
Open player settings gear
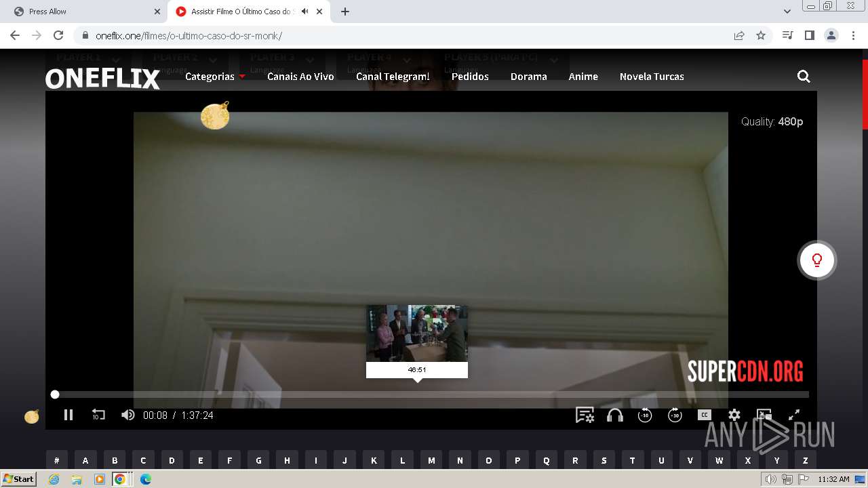click(734, 415)
